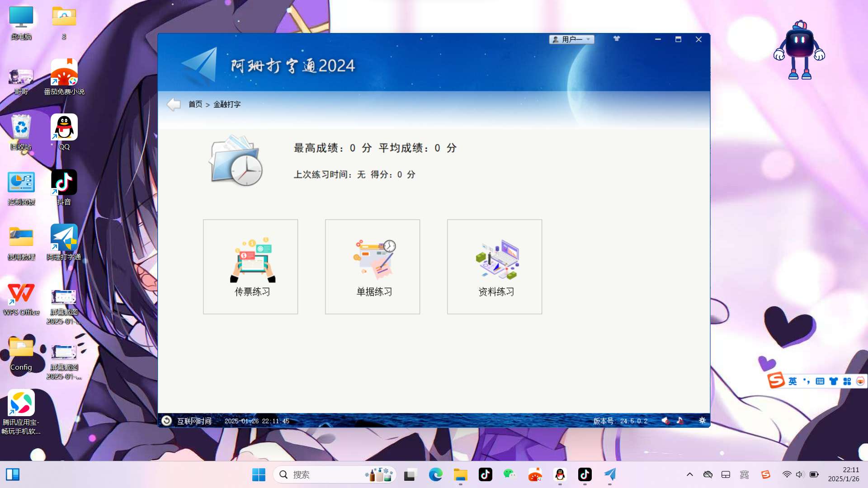Click the refresh internet time icon
Image resolution: width=868 pixels, height=488 pixels.
166,421
